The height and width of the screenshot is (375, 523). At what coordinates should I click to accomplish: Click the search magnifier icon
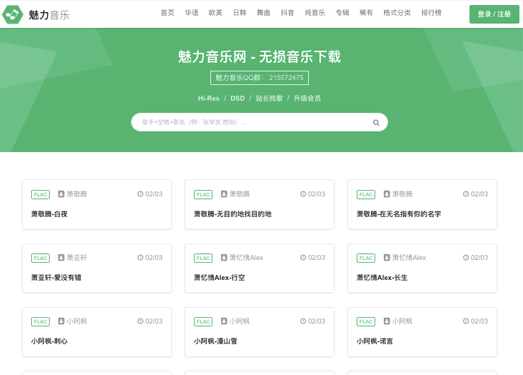click(x=376, y=122)
